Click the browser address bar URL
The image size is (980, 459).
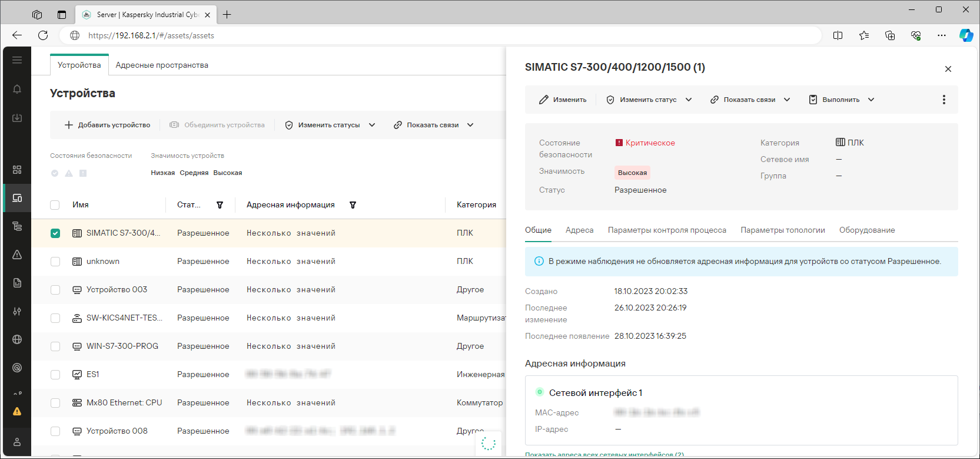(151, 35)
